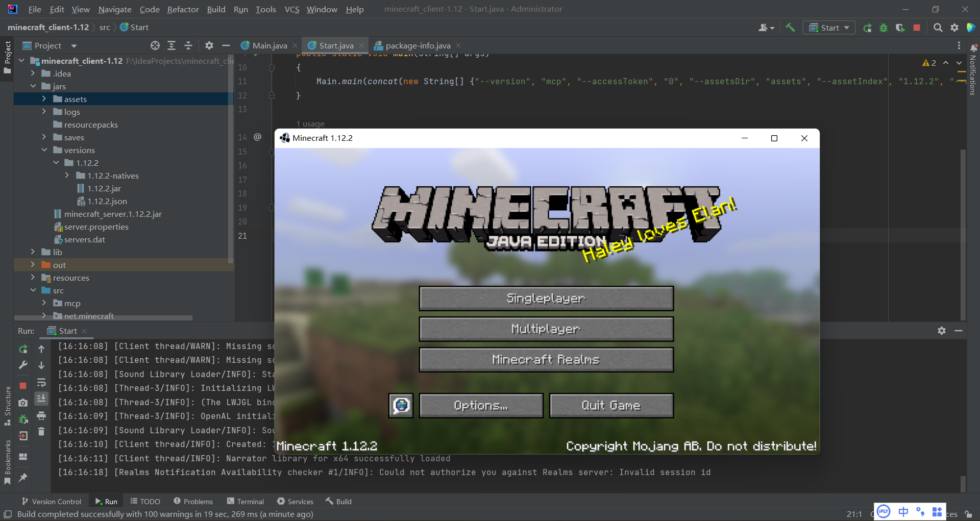This screenshot has width=980, height=521.
Task: Open Search Everywhere magnifier icon
Action: pyautogui.click(x=938, y=28)
